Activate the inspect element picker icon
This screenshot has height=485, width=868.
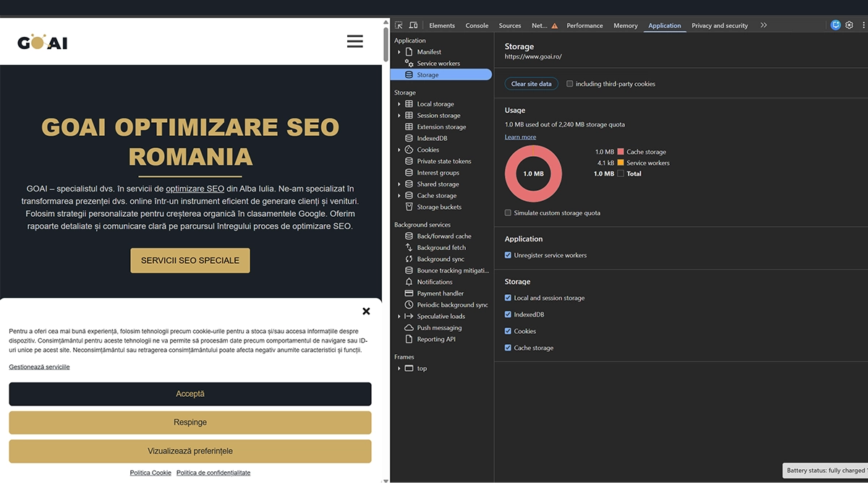click(399, 25)
